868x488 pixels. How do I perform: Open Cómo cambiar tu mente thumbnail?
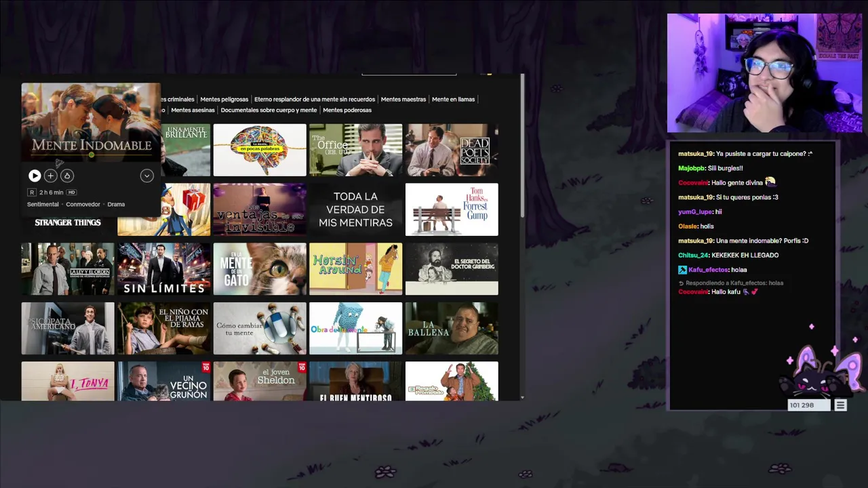260,329
